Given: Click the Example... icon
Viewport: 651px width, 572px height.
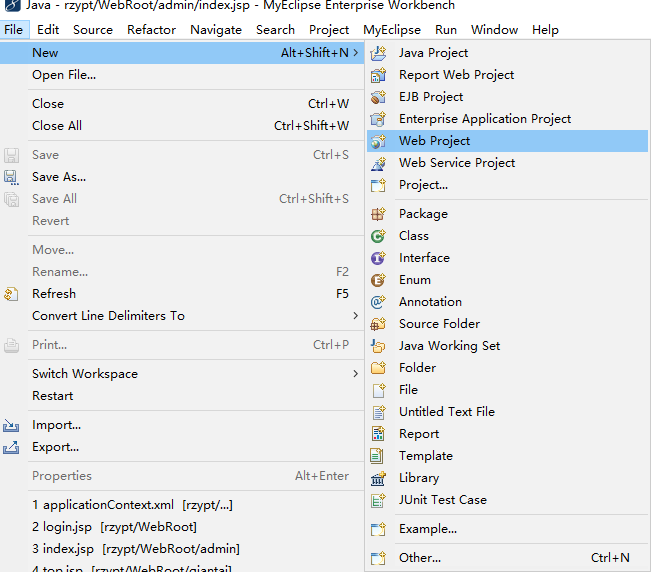Looking at the screenshot, I should 378,529.
